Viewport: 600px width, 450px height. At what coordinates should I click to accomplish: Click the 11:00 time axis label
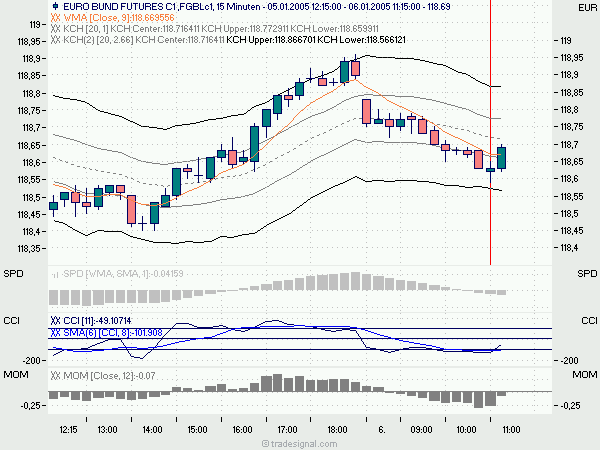coord(511,430)
